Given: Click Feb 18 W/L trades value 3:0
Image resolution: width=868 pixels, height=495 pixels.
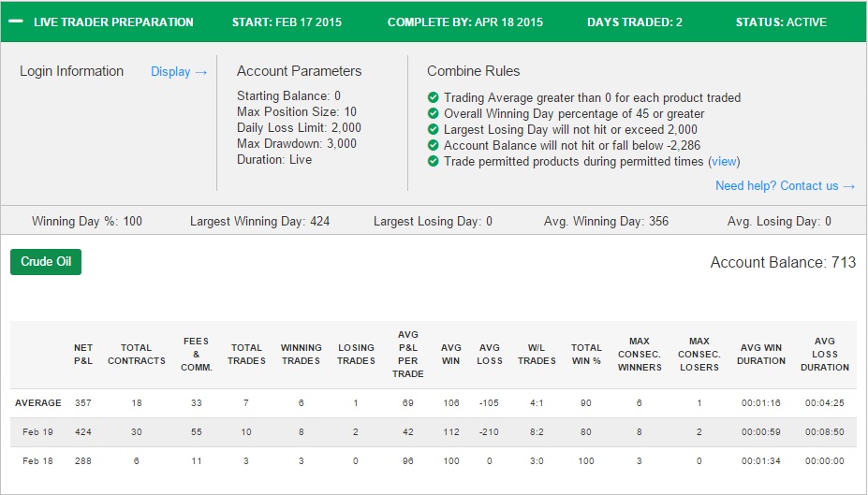Looking at the screenshot, I should coord(537,460).
